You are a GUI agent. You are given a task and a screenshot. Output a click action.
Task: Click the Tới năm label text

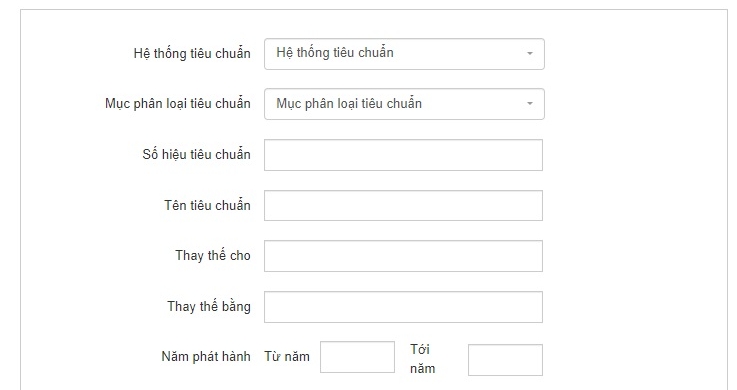(422, 359)
